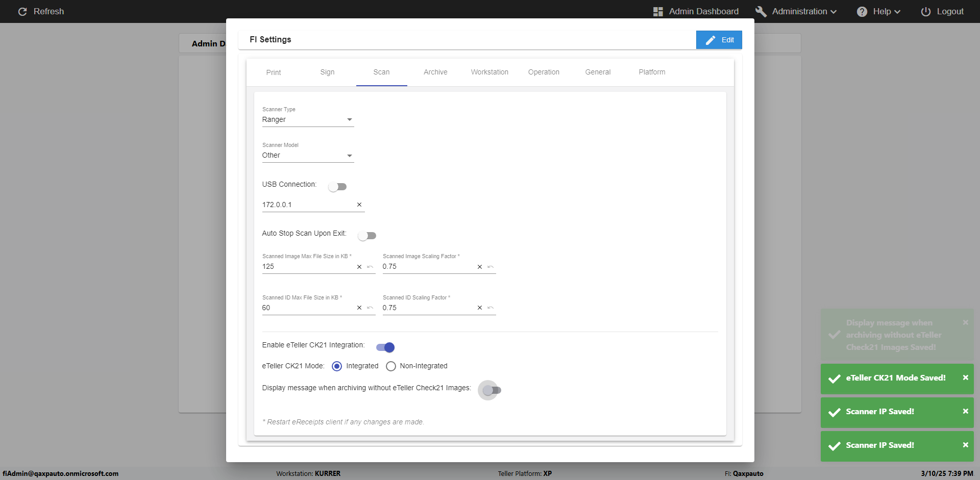Click the Edit pencil button

coord(719,40)
